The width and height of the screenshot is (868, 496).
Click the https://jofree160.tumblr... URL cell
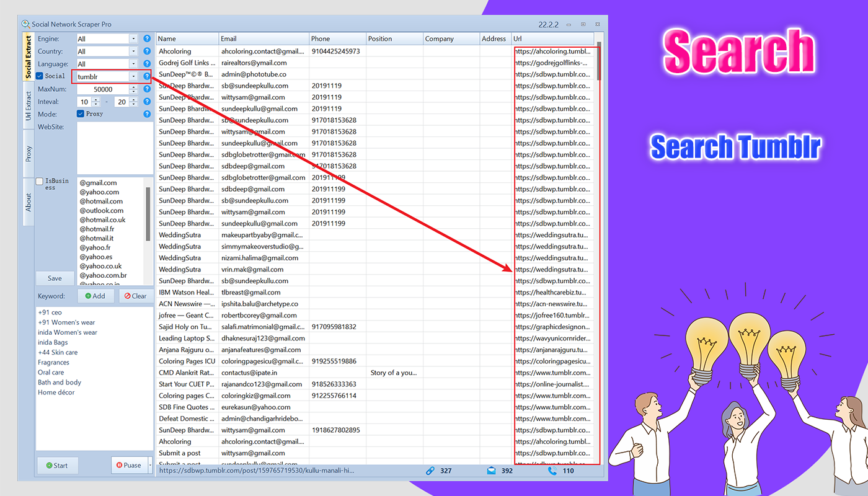pyautogui.click(x=552, y=315)
